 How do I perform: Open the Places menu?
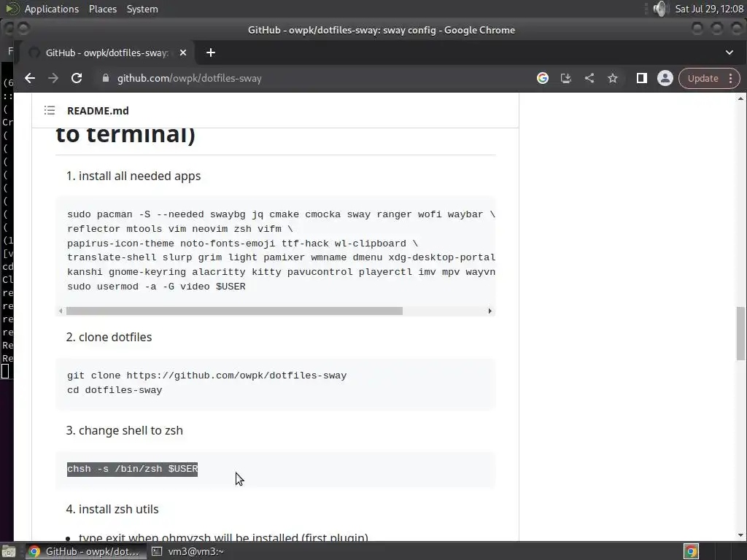pos(103,9)
